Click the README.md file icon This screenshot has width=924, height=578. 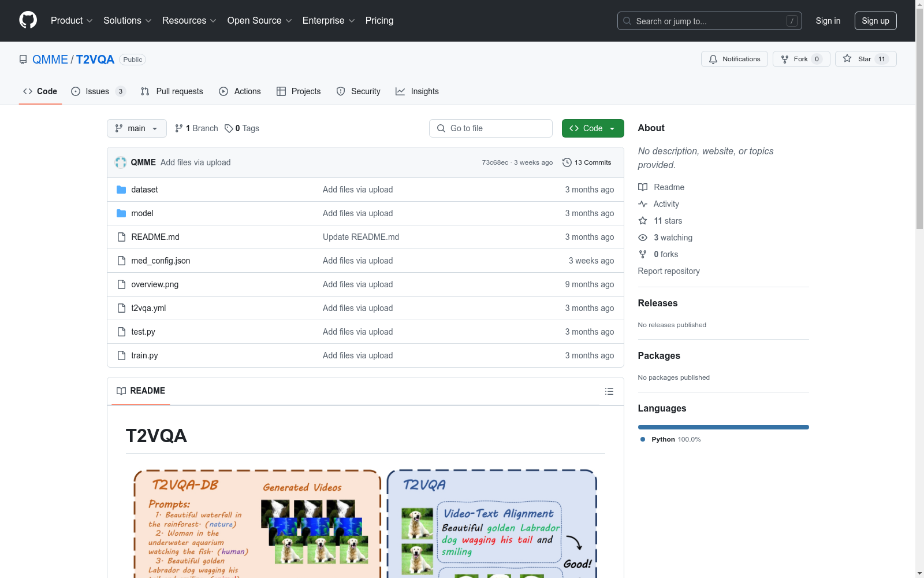[121, 237]
